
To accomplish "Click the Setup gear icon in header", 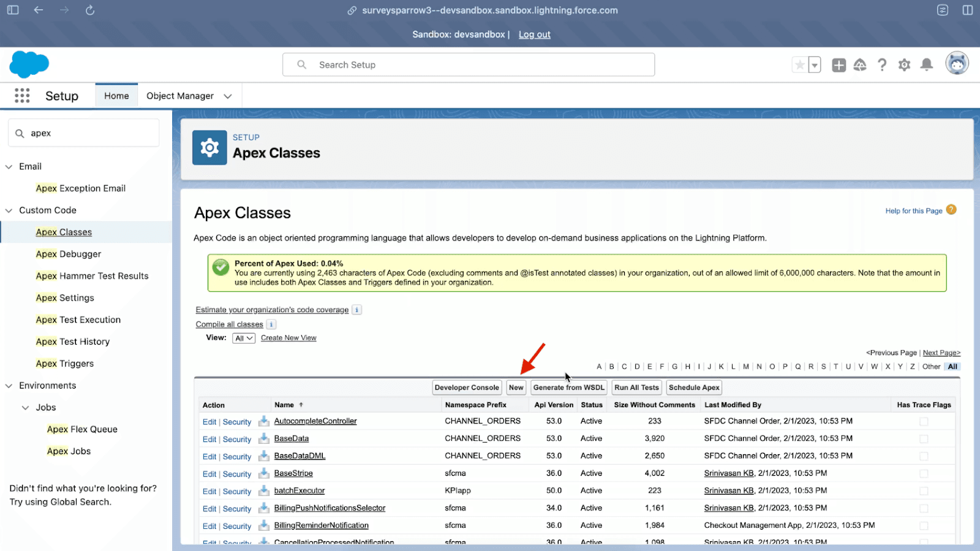I will pyautogui.click(x=904, y=65).
